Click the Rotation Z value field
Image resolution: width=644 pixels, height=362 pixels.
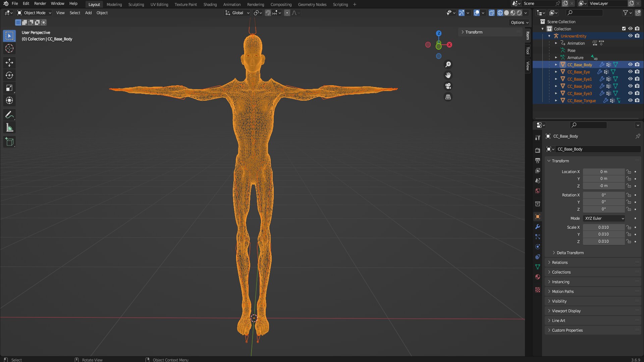(603, 209)
